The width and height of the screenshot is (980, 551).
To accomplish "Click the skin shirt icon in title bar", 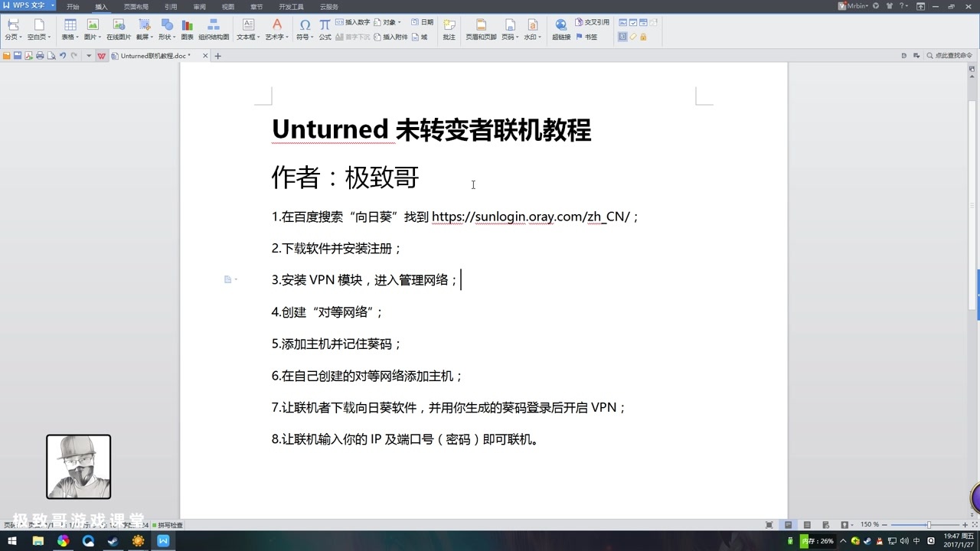I will (x=889, y=6).
